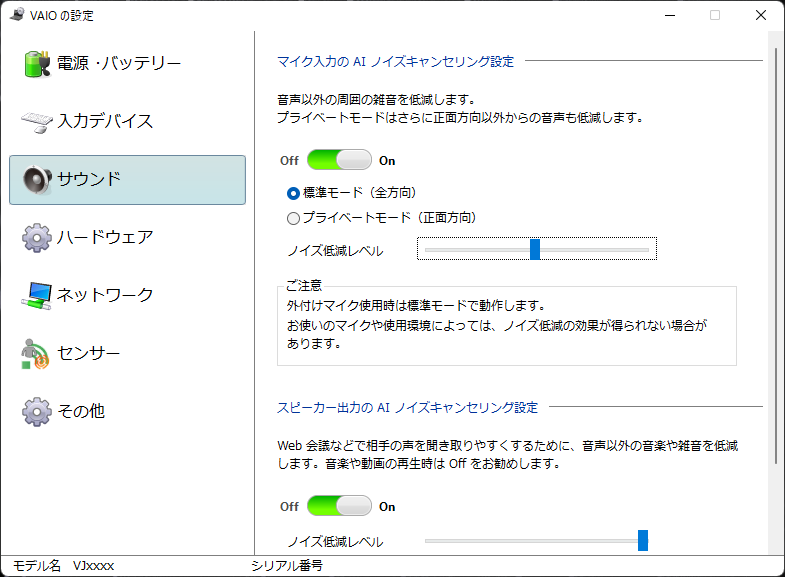The height and width of the screenshot is (577, 785).
Task: Click the speaker toggle's On label
Action: (x=387, y=507)
